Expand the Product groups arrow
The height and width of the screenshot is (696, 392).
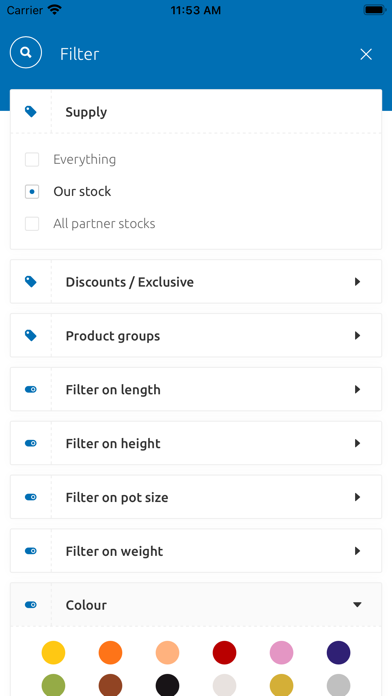point(357,336)
